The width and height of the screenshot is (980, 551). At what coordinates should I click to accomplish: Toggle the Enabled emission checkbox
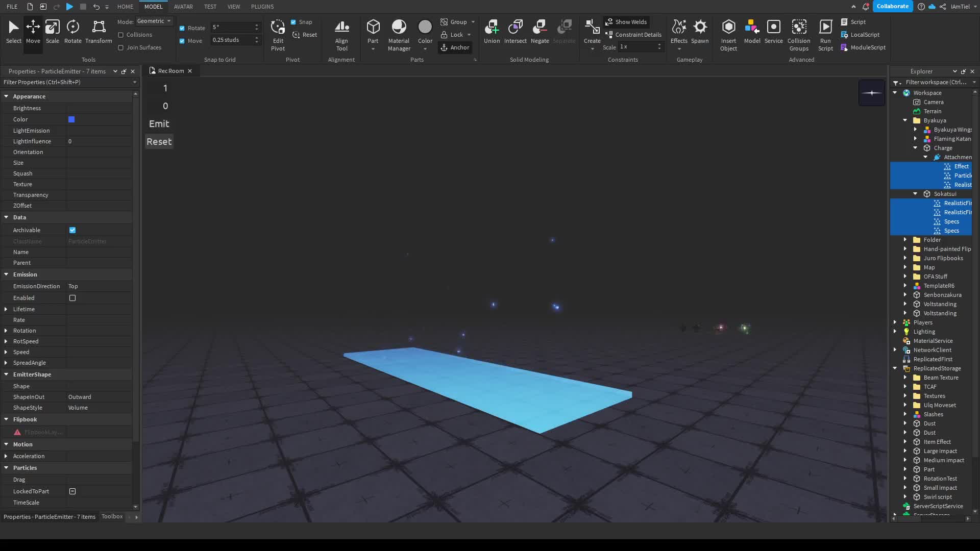(72, 298)
